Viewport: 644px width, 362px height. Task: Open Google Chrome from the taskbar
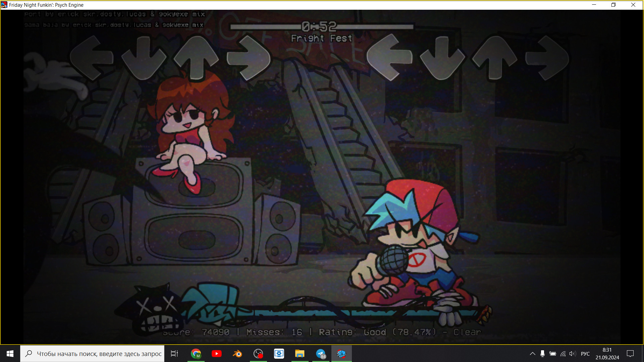coord(196,354)
